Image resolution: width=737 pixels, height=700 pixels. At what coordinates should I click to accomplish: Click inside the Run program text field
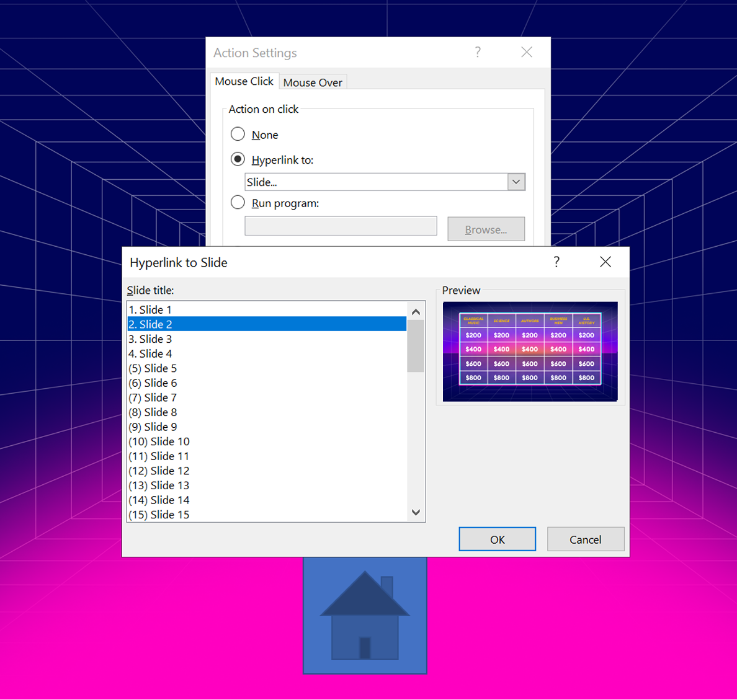click(341, 226)
